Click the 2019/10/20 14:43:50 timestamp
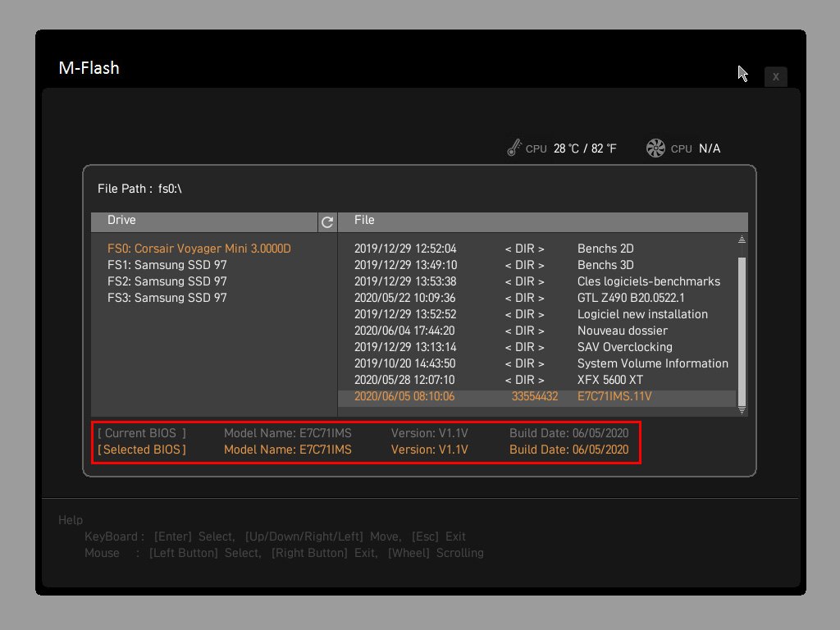Screen dimensions: 840x630 click(405, 363)
